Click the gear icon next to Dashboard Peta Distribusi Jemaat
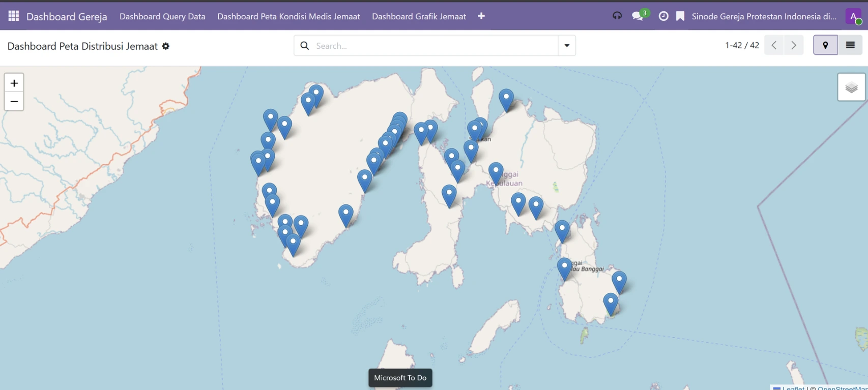The width and height of the screenshot is (868, 390). 166,46
